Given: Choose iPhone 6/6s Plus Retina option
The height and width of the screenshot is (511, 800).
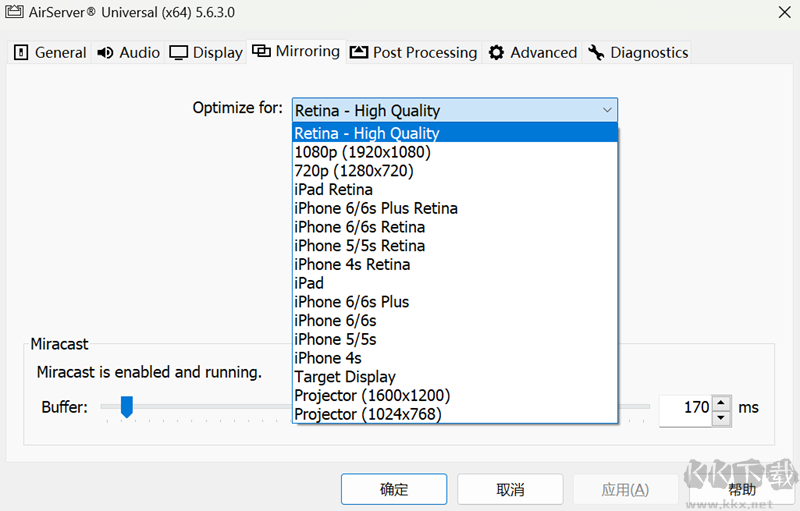Looking at the screenshot, I should click(376, 208).
